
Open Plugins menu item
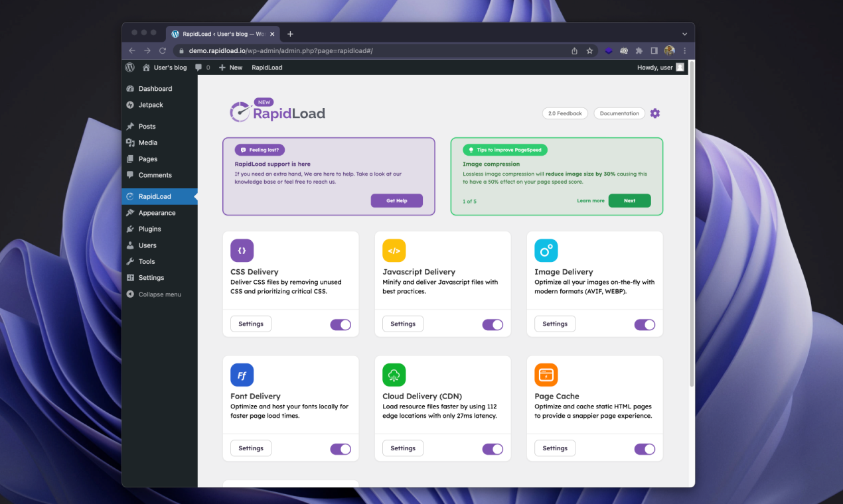pyautogui.click(x=159, y=229)
